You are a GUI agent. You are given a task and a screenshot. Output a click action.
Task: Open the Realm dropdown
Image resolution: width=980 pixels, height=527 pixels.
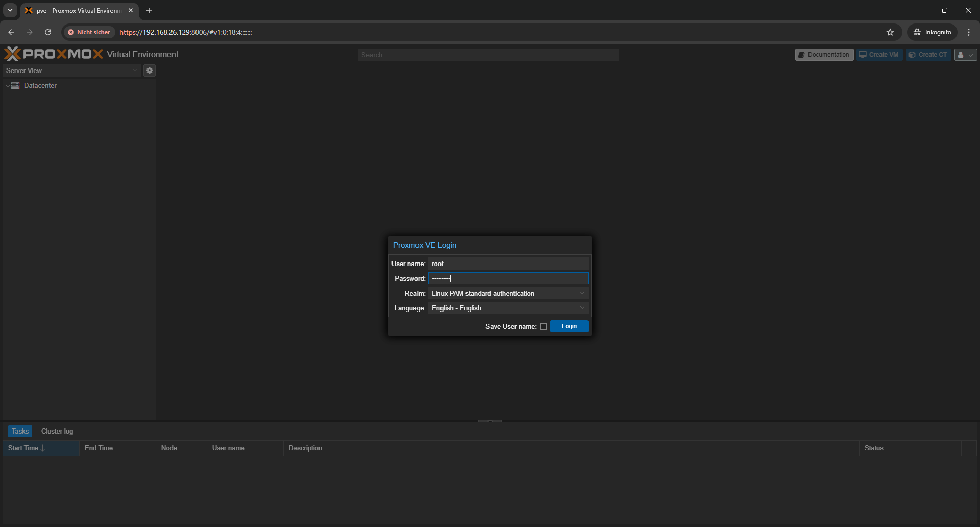click(x=582, y=293)
